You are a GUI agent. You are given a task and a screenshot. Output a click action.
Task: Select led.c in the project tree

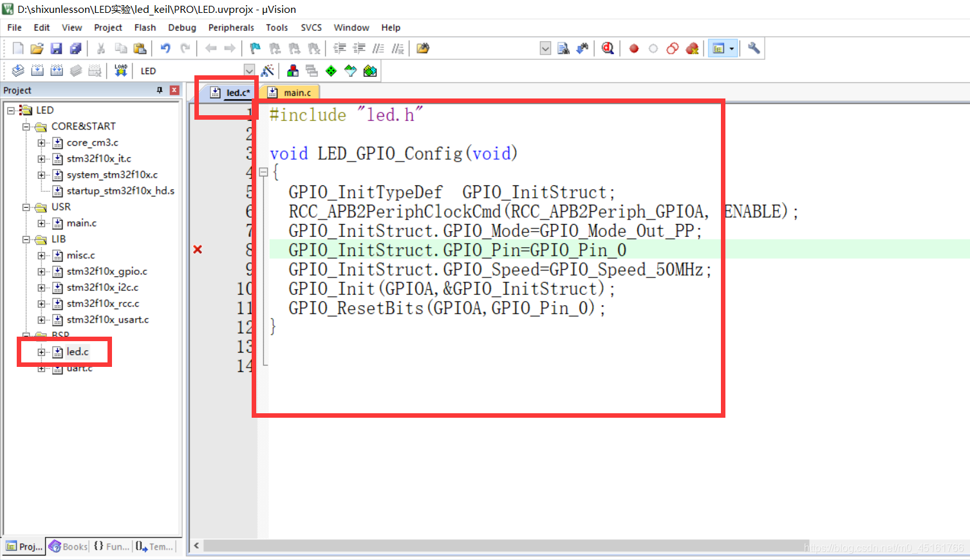pyautogui.click(x=77, y=352)
